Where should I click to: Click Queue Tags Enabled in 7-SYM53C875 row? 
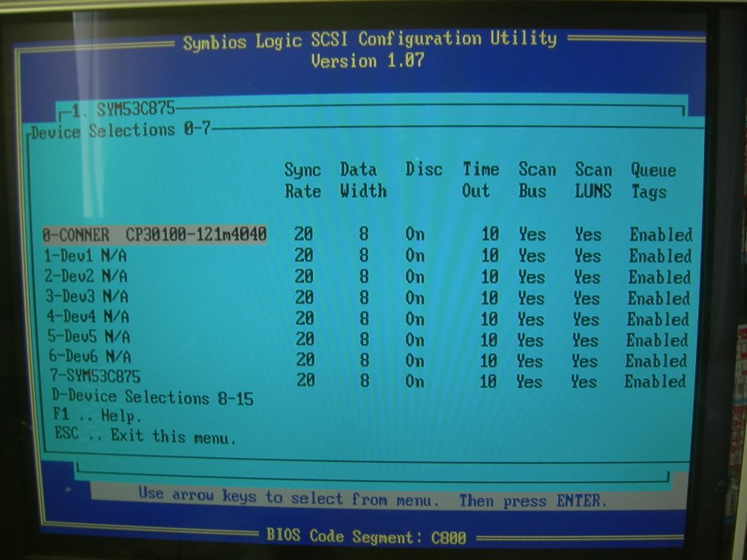[x=656, y=381]
